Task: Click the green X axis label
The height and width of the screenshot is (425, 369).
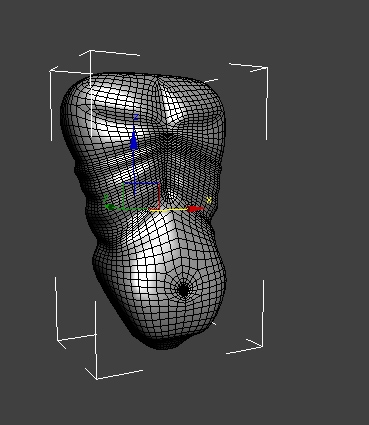Action: click(106, 197)
